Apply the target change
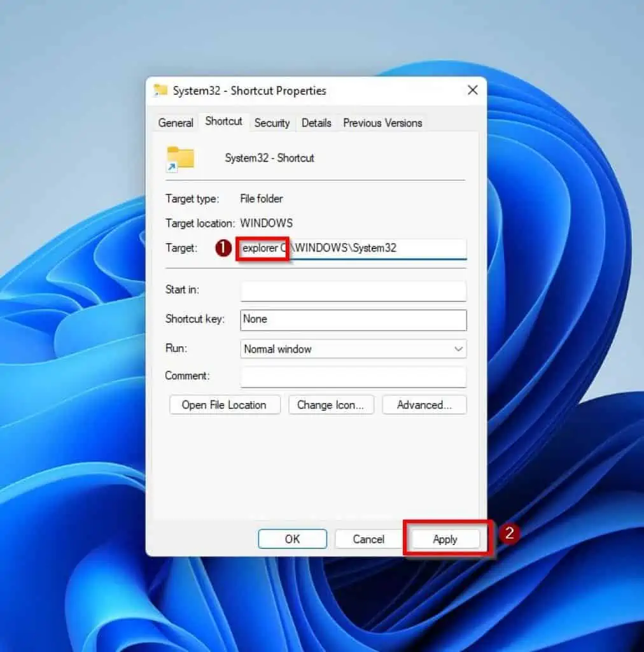 (444, 539)
